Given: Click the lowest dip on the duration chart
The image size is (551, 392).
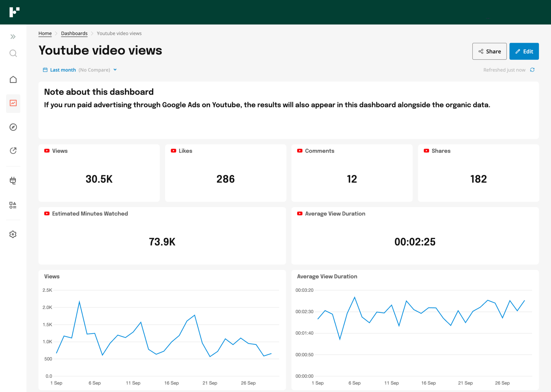Looking at the screenshot, I should pyautogui.click(x=340, y=339).
